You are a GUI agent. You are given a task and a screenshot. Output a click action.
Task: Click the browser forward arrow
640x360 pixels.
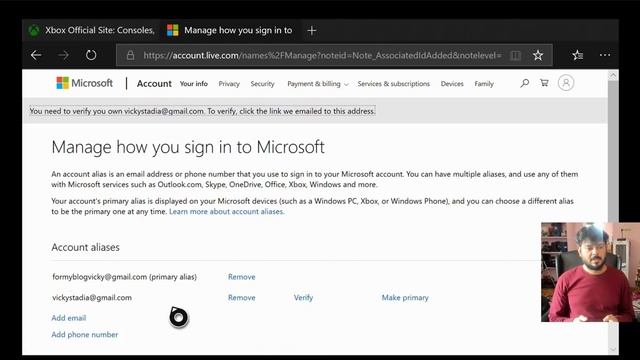click(x=63, y=55)
